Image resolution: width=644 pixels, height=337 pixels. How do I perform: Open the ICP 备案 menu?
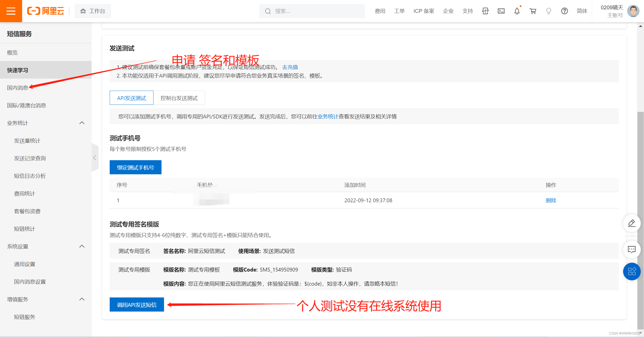(424, 11)
